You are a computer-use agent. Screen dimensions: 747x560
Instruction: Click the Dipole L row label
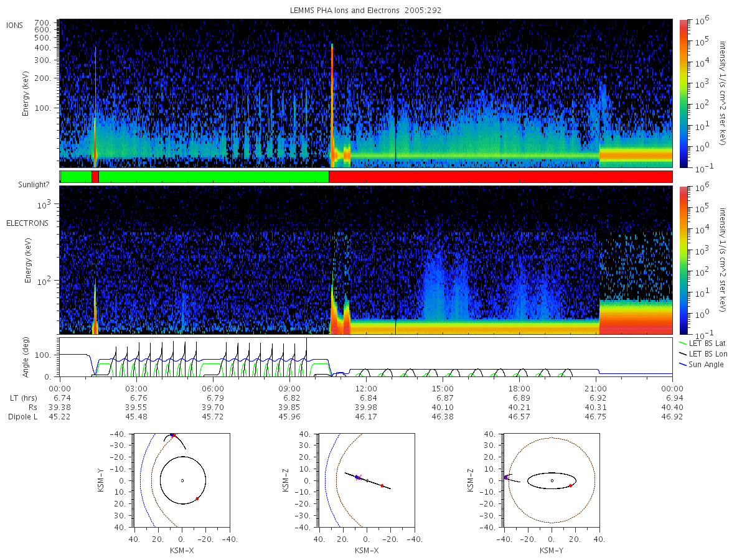22,417
